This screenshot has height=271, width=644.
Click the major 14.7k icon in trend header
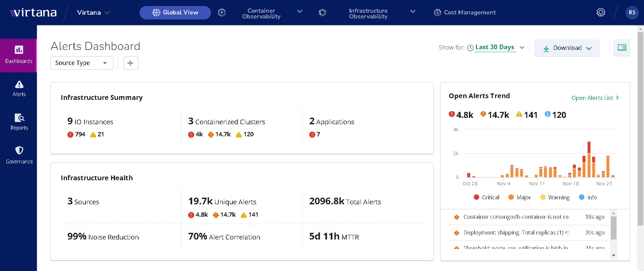[x=483, y=114]
